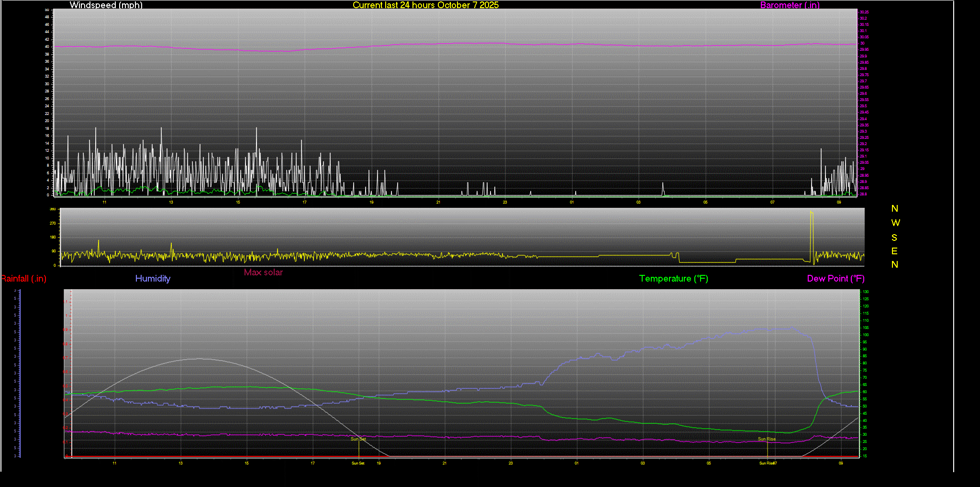
Task: Click the 270 tick on direction axis
Action: 53,224
